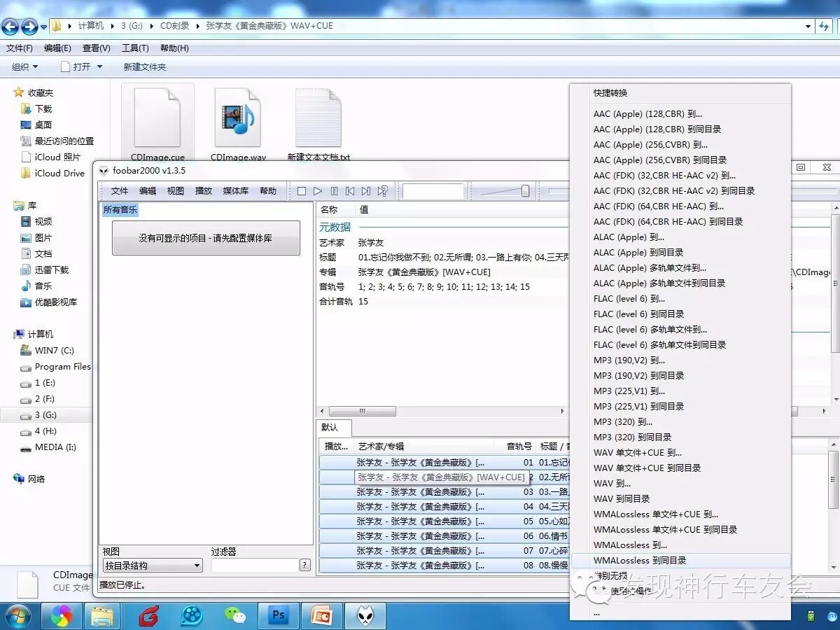Click the random playback icon
This screenshot has width=840, height=630.
(382, 191)
